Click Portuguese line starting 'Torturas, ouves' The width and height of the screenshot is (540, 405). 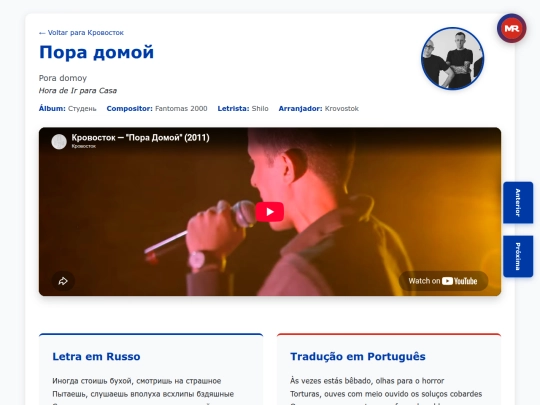pyautogui.click(x=386, y=394)
